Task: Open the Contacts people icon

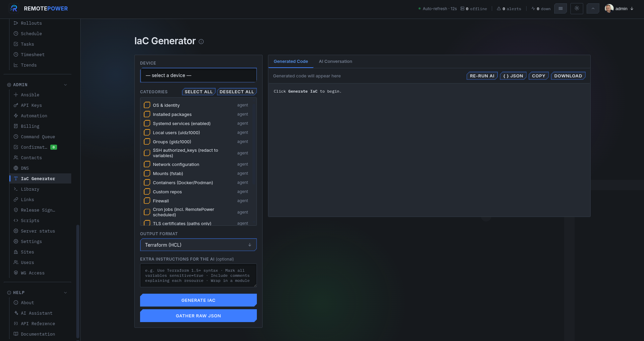Action: click(16, 157)
